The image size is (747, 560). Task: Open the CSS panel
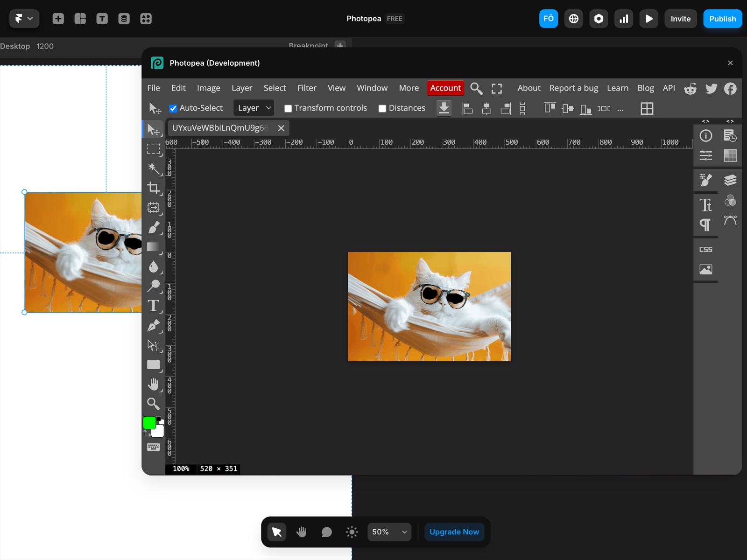[x=706, y=250]
